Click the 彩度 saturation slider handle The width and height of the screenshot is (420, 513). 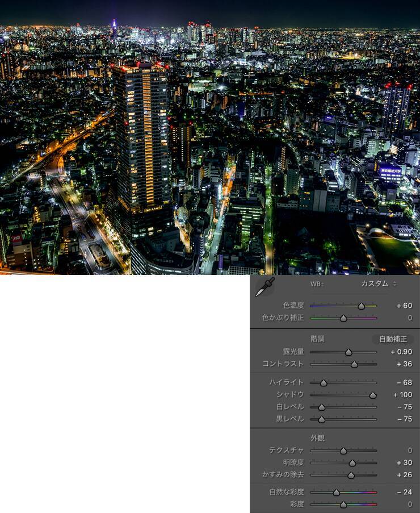343,504
